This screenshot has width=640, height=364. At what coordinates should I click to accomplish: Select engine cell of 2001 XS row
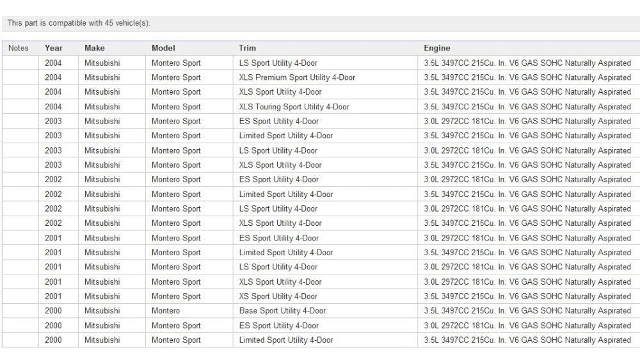(x=527, y=296)
